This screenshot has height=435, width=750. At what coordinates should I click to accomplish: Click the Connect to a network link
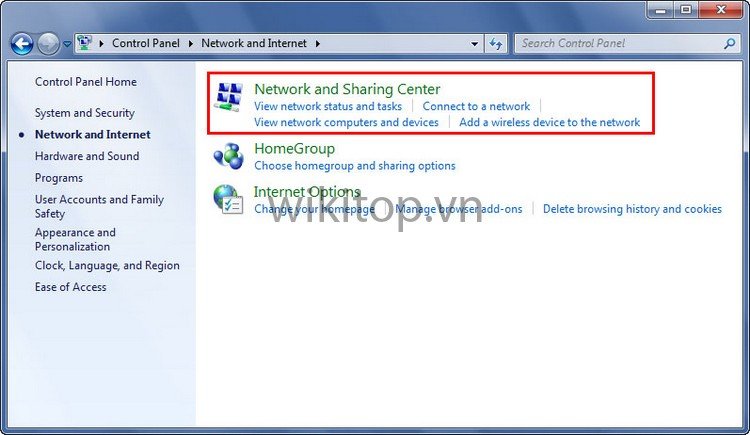[x=476, y=106]
